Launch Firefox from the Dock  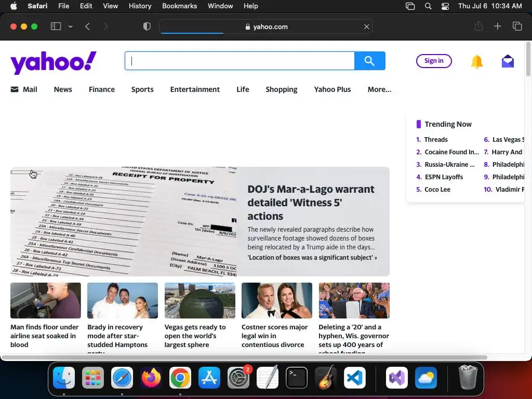tap(151, 378)
